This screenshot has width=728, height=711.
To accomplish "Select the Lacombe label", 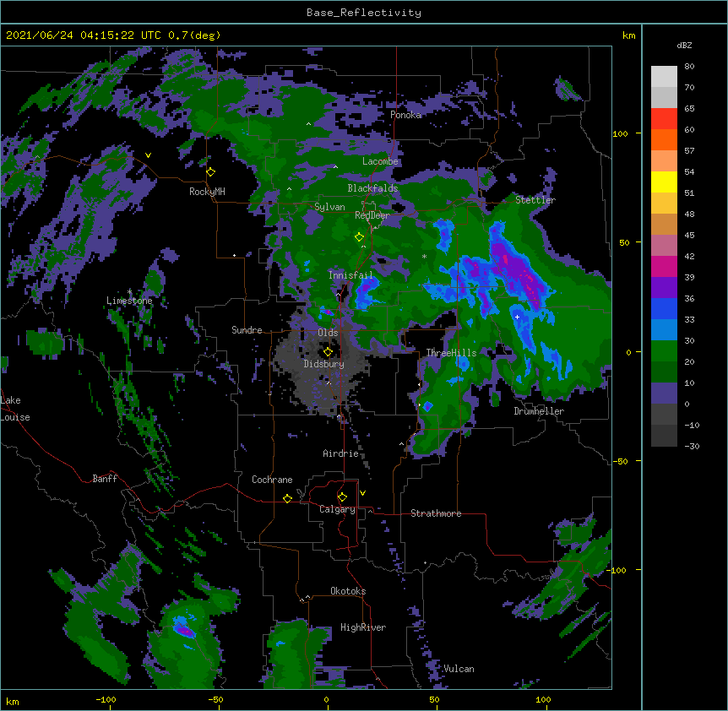I will 380,161.
